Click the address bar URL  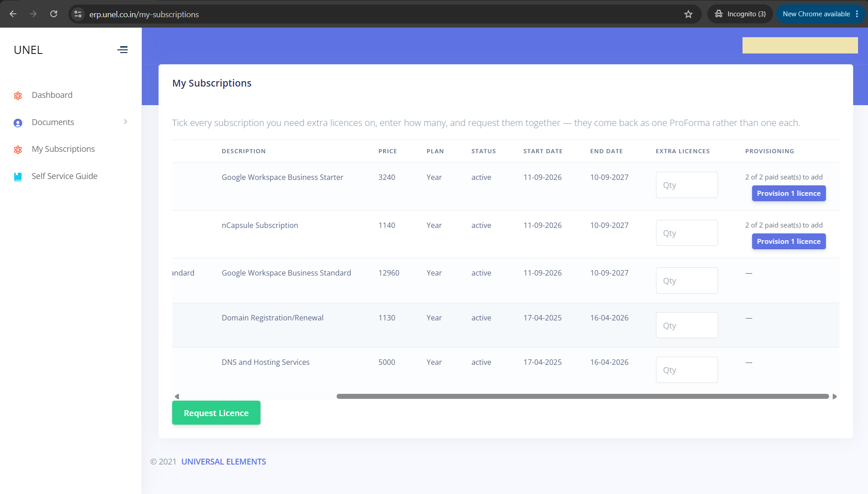(x=144, y=15)
